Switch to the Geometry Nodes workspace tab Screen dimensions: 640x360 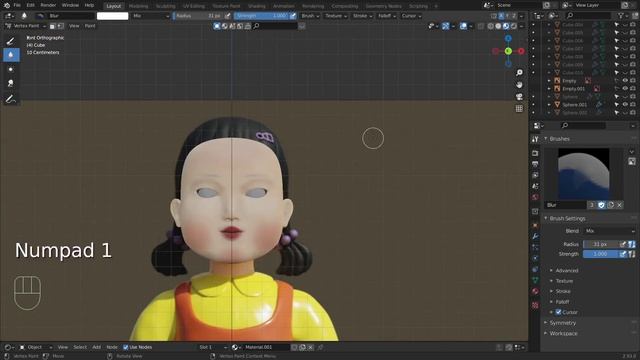coord(383,6)
